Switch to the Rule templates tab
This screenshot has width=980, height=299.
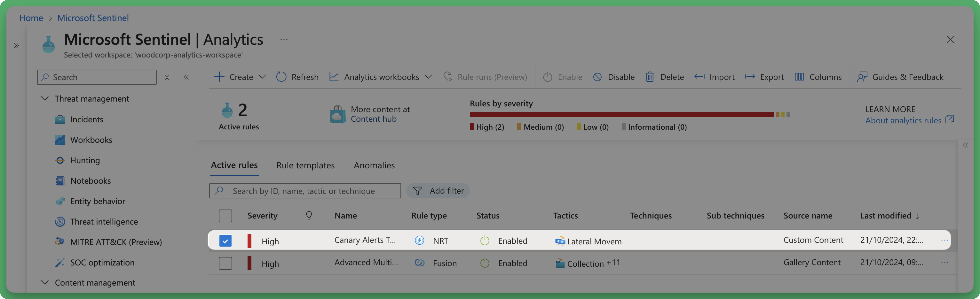coord(305,165)
